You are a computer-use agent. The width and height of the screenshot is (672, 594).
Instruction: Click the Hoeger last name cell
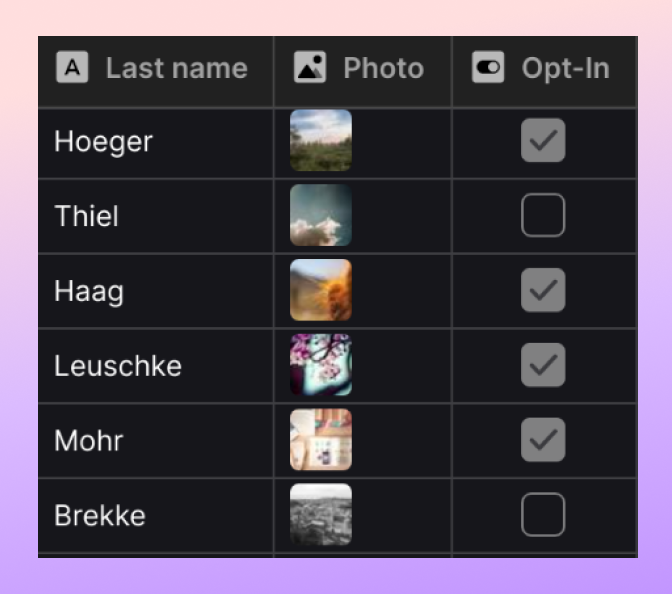pos(103,141)
